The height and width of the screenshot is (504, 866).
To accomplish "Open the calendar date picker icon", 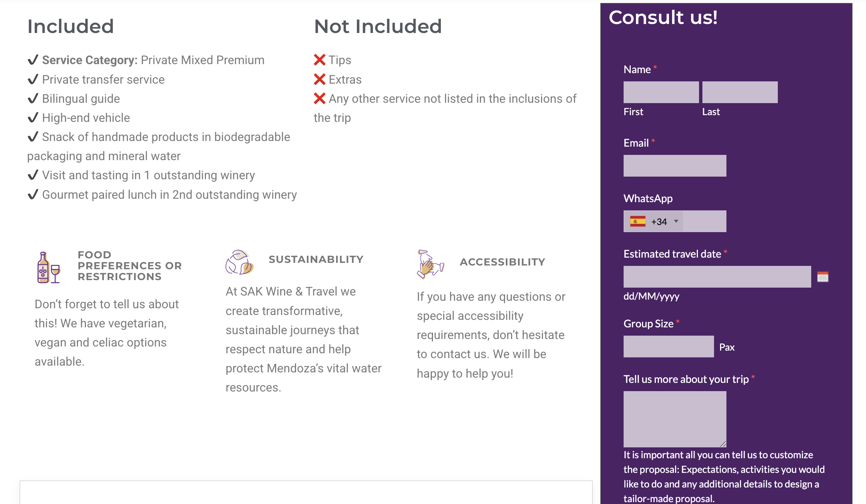I will pos(822,277).
